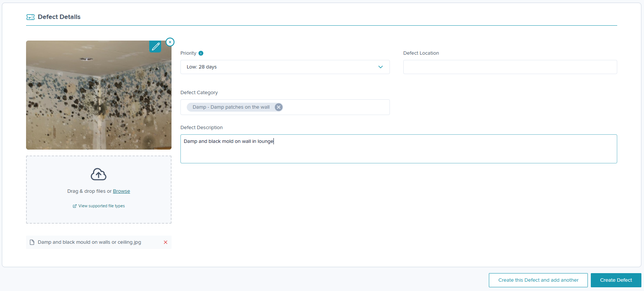Viewport: 644px width, 291px height.
Task: Remove the Damp patches category tag
Action: [279, 107]
